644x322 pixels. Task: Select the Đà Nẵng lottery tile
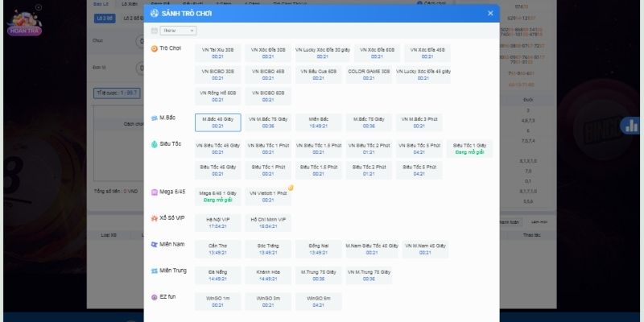pyautogui.click(x=217, y=275)
